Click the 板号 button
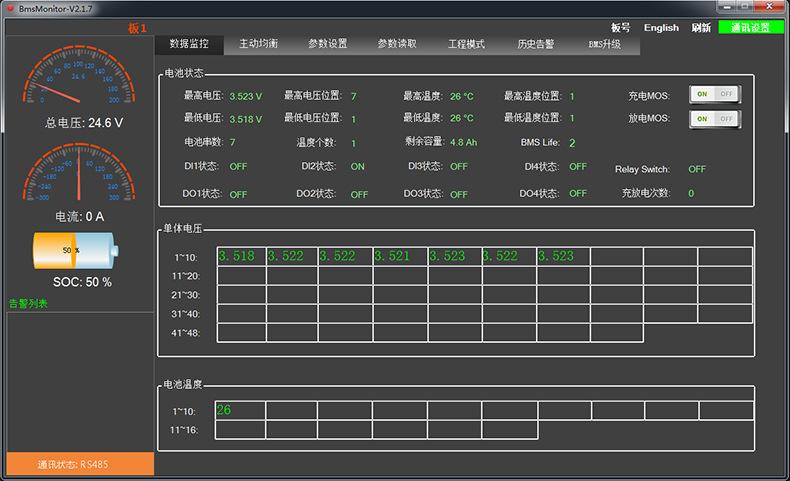The width and height of the screenshot is (790, 481). 620,28
